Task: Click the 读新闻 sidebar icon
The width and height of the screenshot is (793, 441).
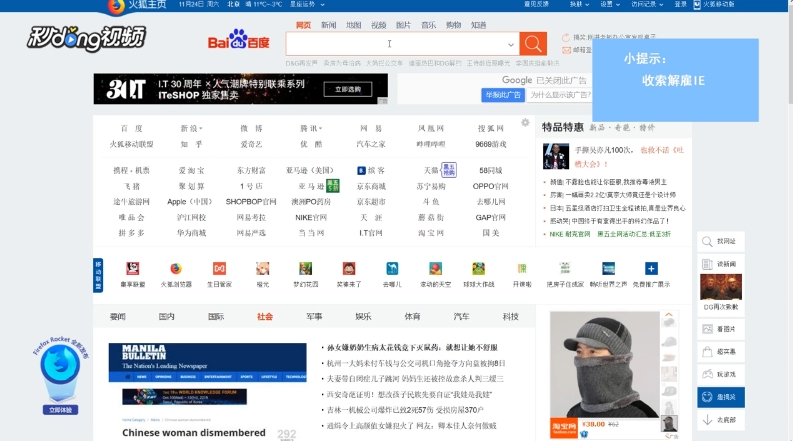Action: pos(708,264)
